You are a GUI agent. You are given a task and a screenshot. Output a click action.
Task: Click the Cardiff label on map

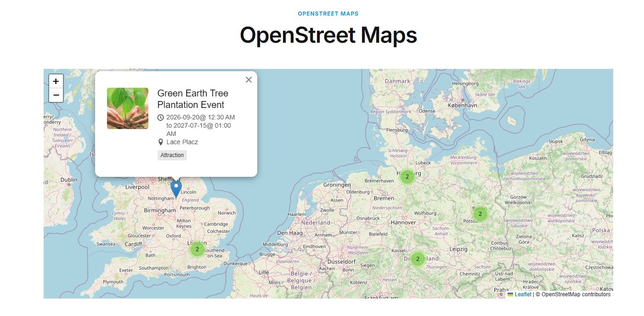click(134, 244)
